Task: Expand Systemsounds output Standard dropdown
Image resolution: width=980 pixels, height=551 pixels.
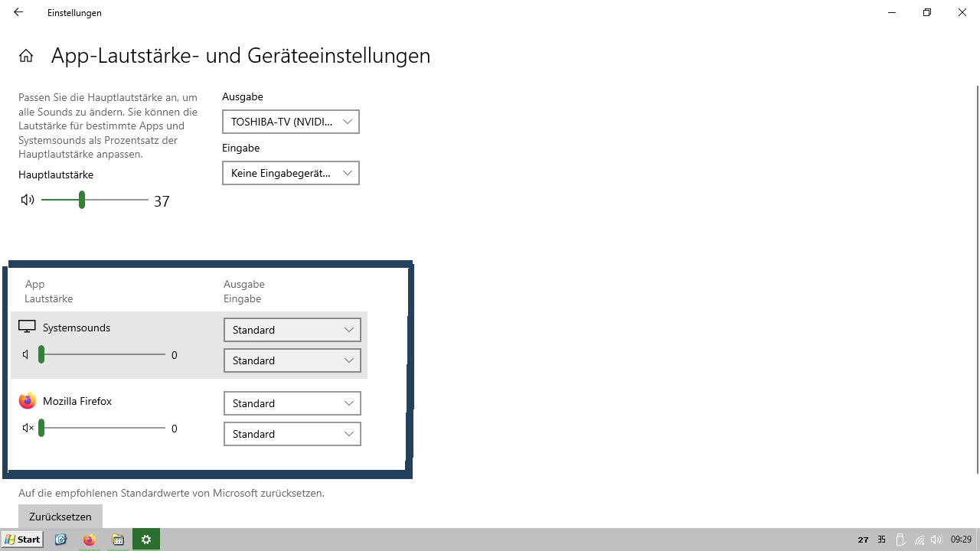Action: pyautogui.click(x=292, y=330)
